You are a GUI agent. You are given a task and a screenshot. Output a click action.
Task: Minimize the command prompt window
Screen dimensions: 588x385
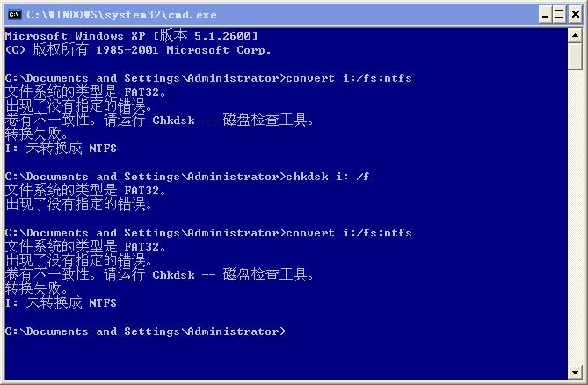click(x=545, y=15)
